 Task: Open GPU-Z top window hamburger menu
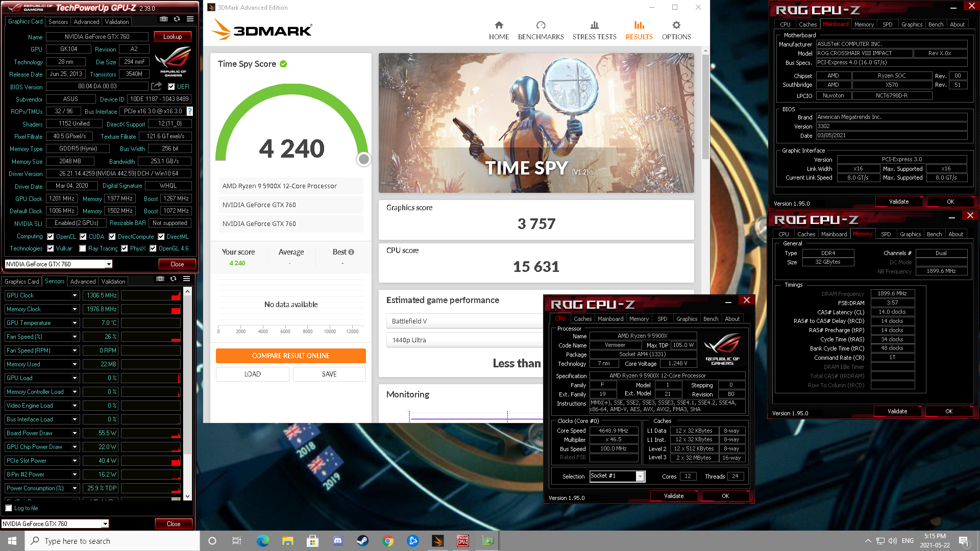click(190, 19)
